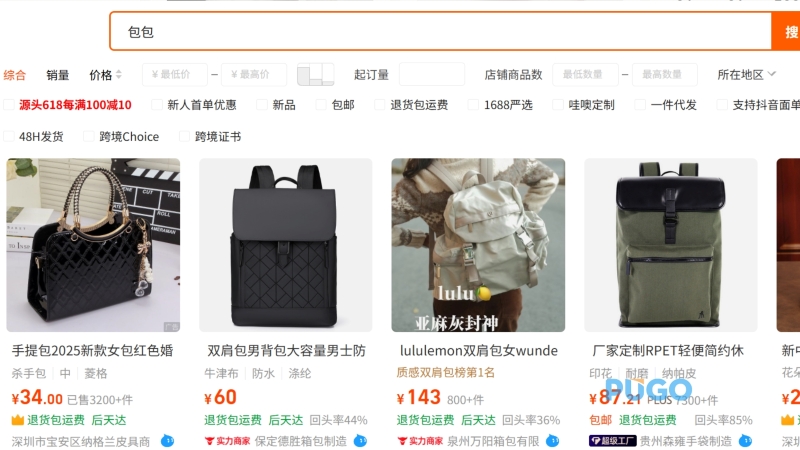Image resolution: width=800 pixels, height=450 pixels.
Task: Switch to grid/list layout view icon
Action: (x=315, y=74)
